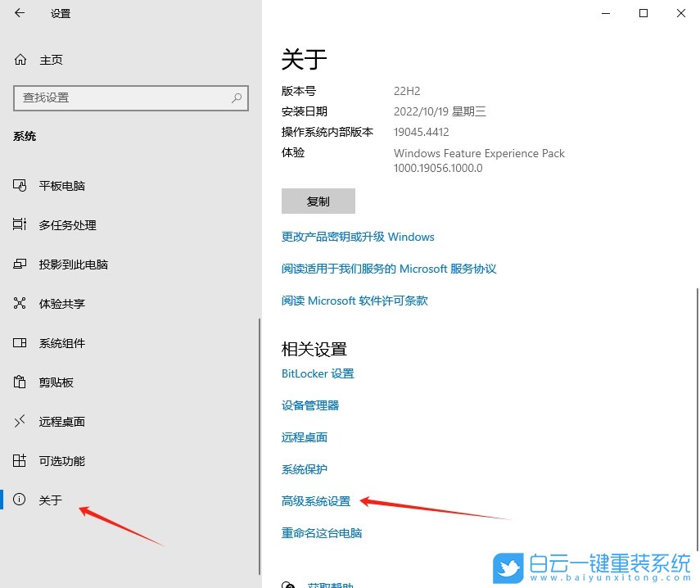
Task: Click the 关于 info icon in sidebar
Action: 18,500
